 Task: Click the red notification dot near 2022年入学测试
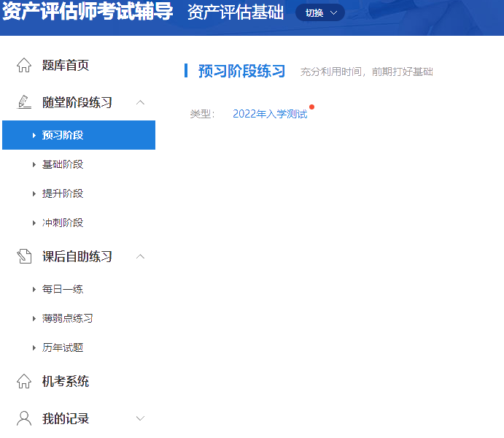click(x=311, y=107)
